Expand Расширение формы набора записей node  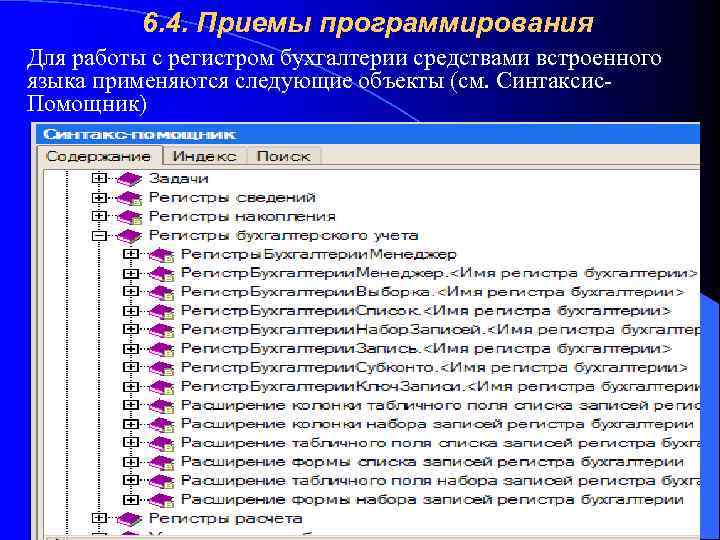[131, 499]
